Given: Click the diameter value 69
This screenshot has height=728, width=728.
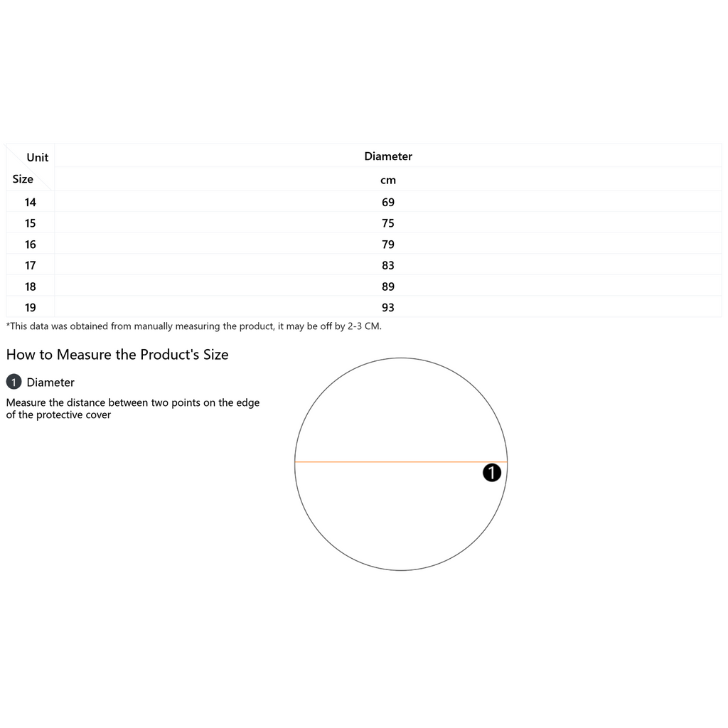Looking at the screenshot, I should 388,203.
